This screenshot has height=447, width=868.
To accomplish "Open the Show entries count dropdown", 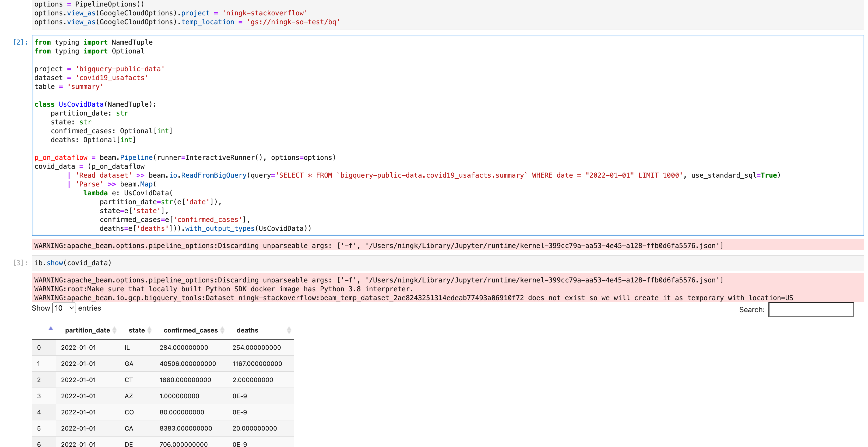I will pyautogui.click(x=64, y=308).
